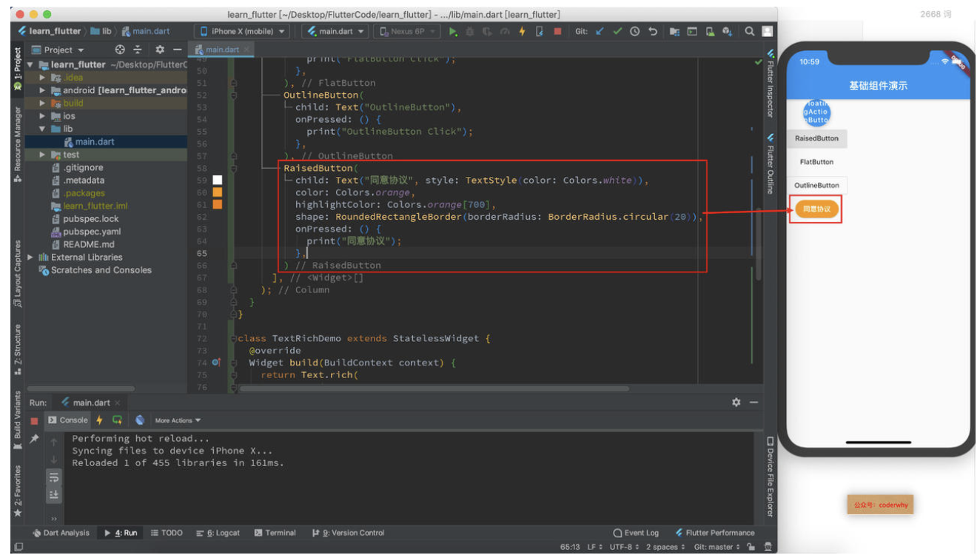The image size is (980, 555).
Task: Open Project panel settings gear
Action: 159,50
